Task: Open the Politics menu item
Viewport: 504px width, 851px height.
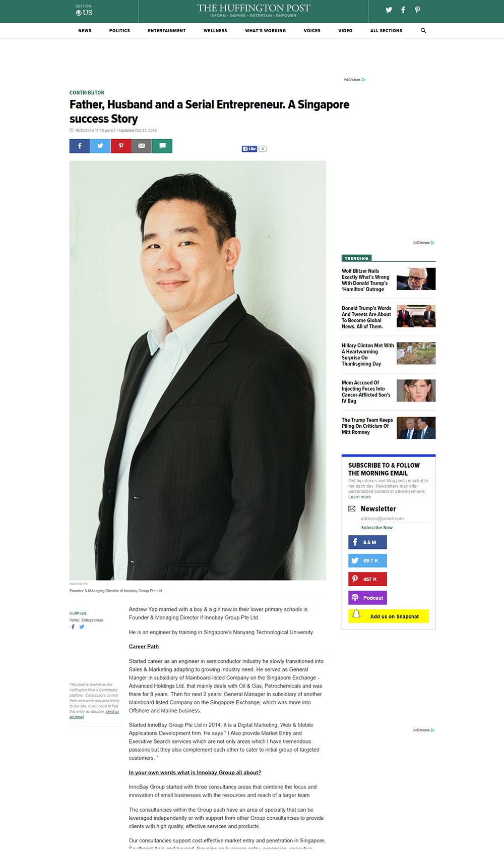Action: [x=119, y=31]
